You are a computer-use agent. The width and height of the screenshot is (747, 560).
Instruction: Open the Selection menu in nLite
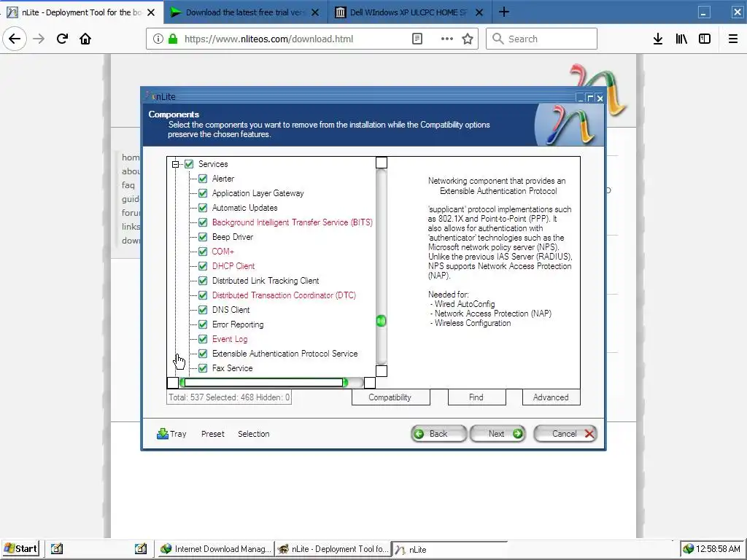click(253, 434)
